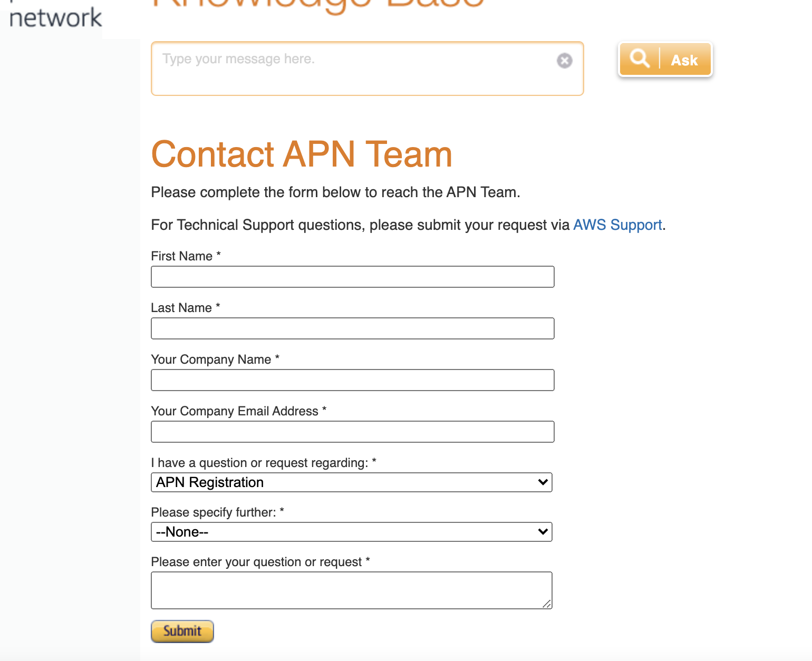Select the Your Company Name input
The width and height of the screenshot is (812, 661).
point(353,380)
